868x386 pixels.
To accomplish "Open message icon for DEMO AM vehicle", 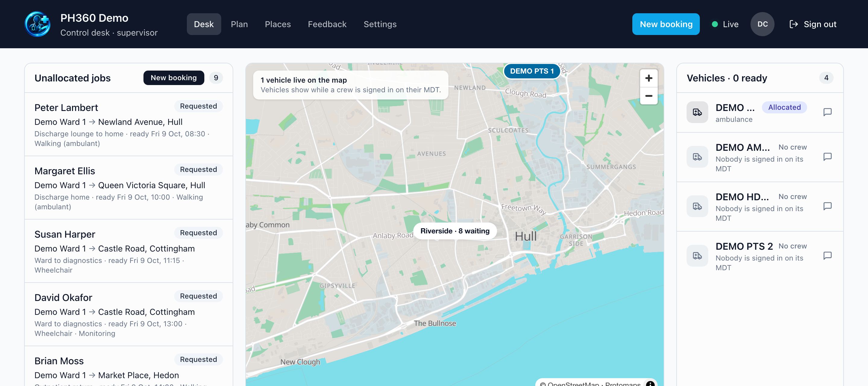I will tap(827, 157).
